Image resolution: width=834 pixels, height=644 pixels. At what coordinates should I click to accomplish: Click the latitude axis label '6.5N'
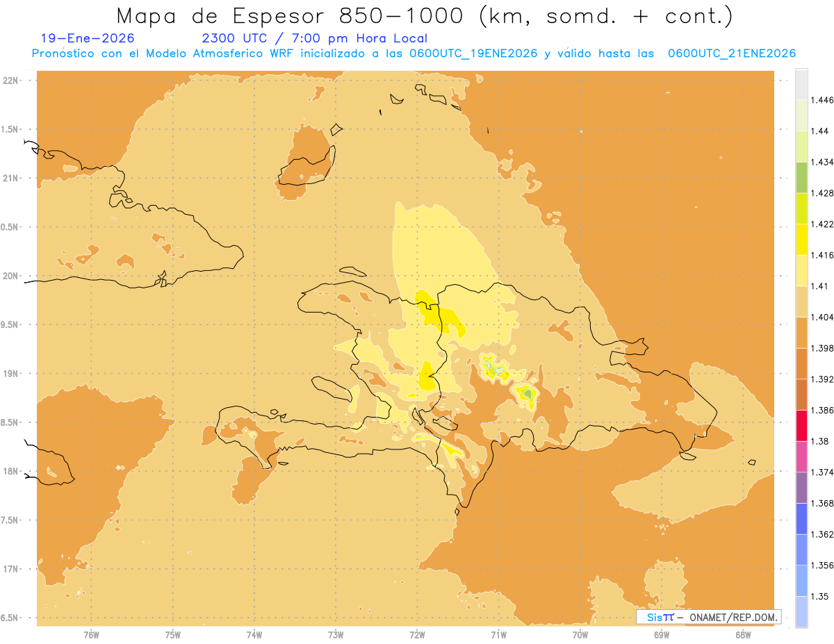[10, 618]
